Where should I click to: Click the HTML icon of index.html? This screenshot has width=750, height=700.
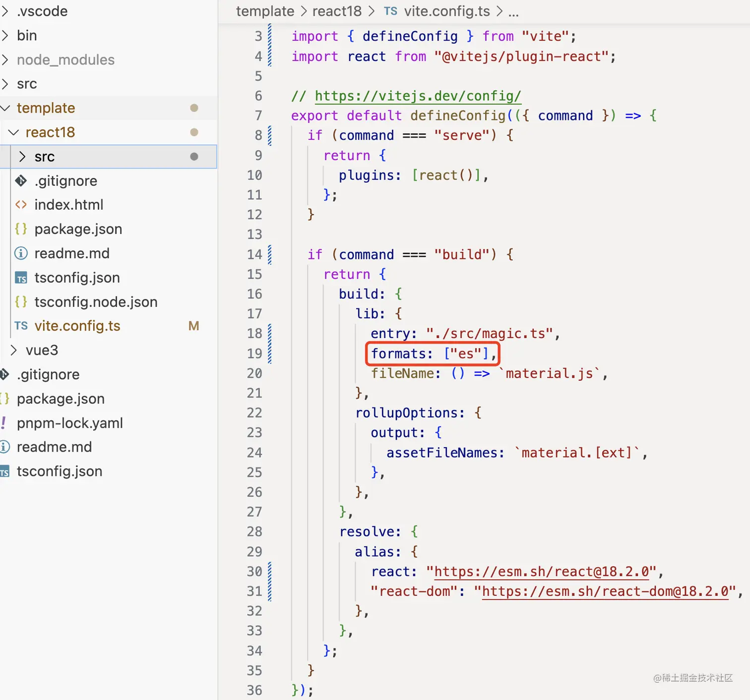pyautogui.click(x=21, y=204)
